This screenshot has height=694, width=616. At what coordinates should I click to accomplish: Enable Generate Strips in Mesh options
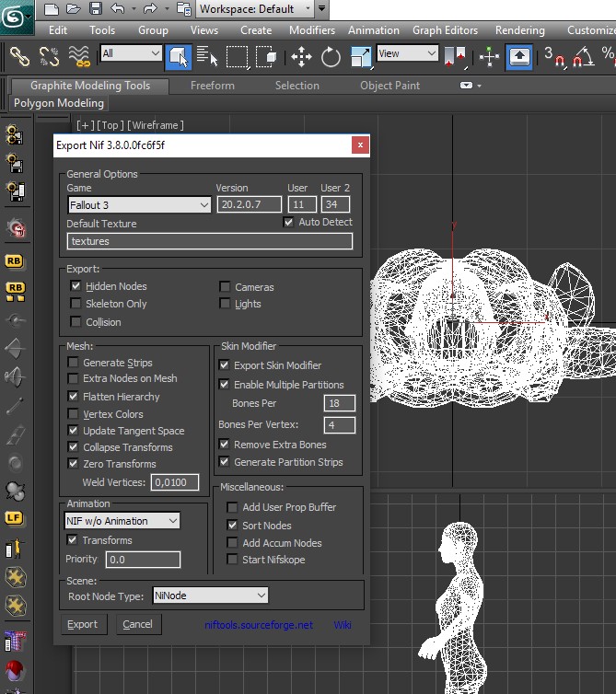pyautogui.click(x=73, y=363)
